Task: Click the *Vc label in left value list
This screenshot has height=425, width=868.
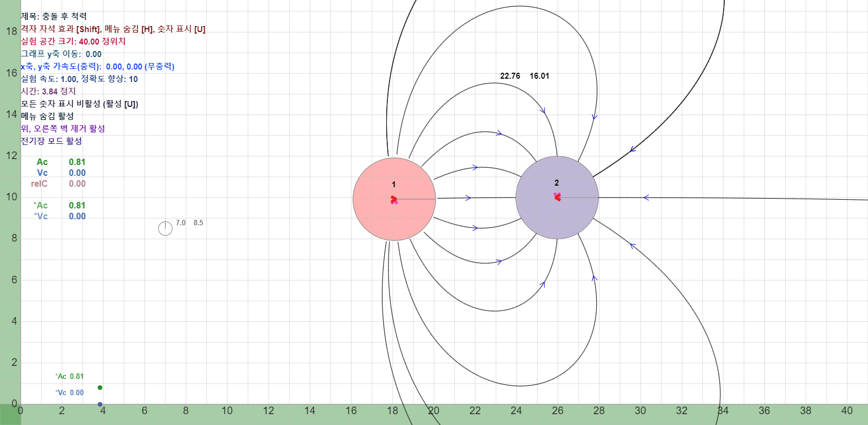Action: (41, 216)
